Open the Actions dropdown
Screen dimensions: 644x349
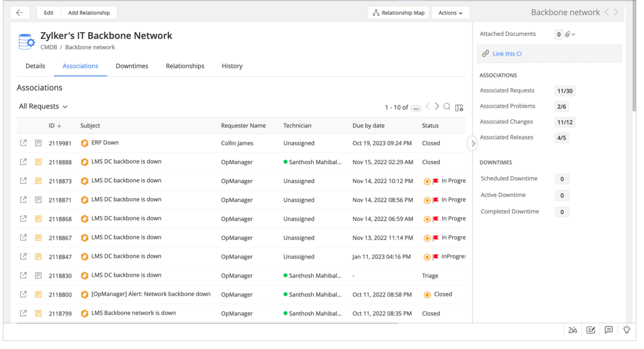450,13
